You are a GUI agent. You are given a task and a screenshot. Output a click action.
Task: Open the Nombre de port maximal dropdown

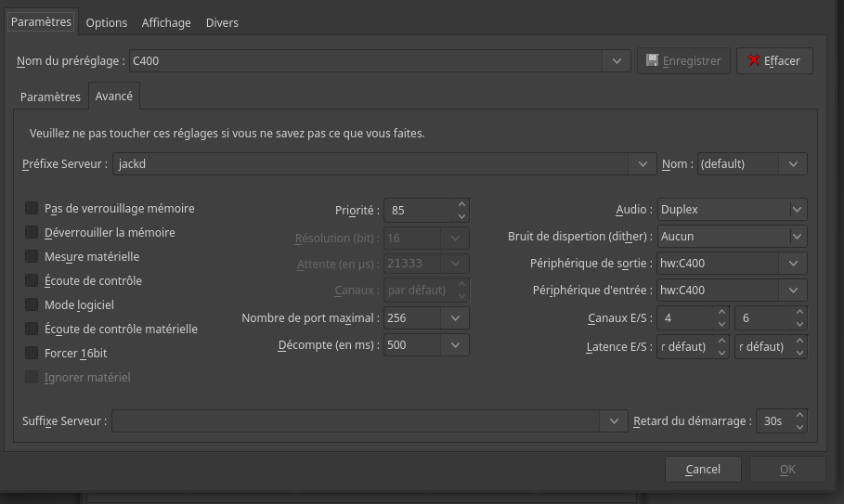tap(455, 318)
